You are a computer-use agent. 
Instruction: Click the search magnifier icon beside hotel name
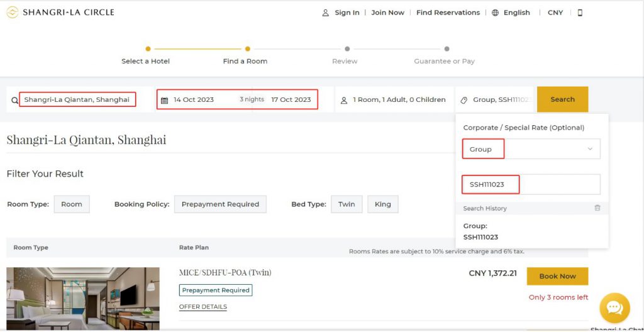[x=14, y=100]
